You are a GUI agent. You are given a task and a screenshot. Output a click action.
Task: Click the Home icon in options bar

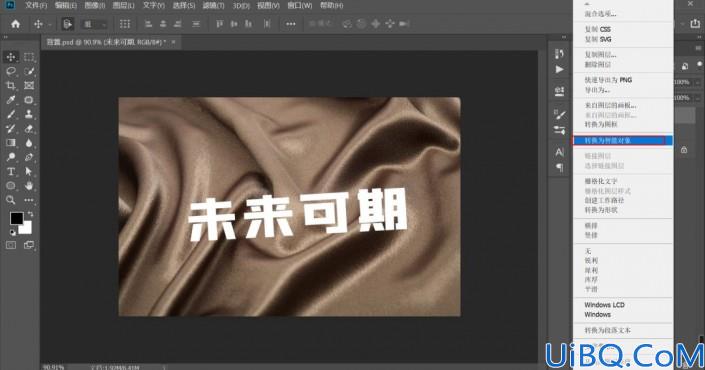pos(15,24)
